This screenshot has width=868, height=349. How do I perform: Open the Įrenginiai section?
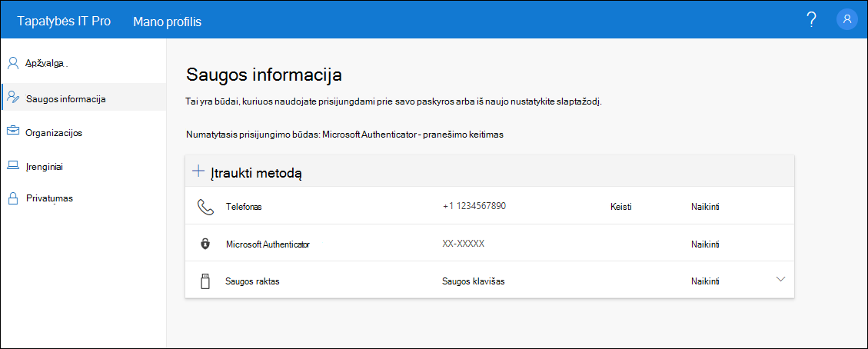point(45,166)
